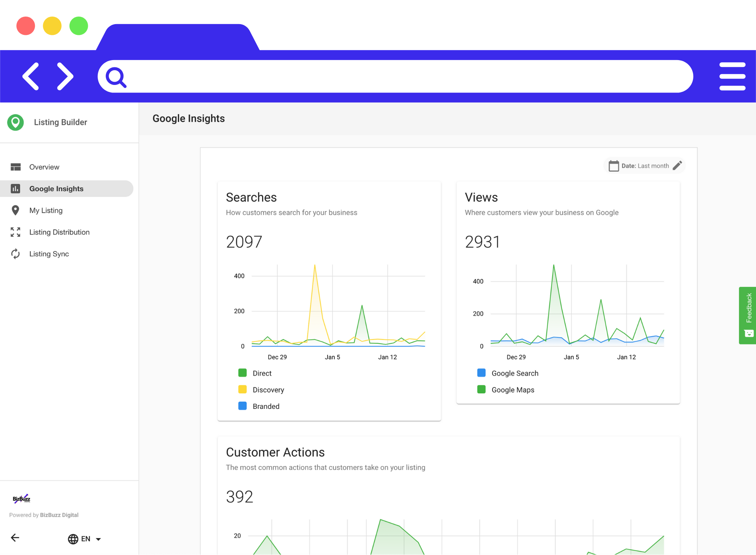Open the Overview menu item
The width and height of the screenshot is (756, 555).
click(67, 167)
